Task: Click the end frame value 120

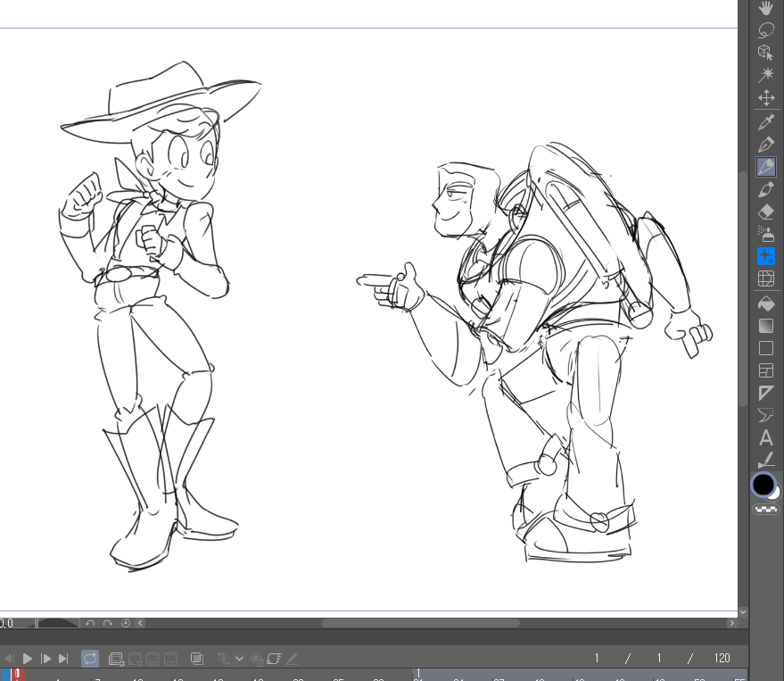Action: tap(722, 658)
